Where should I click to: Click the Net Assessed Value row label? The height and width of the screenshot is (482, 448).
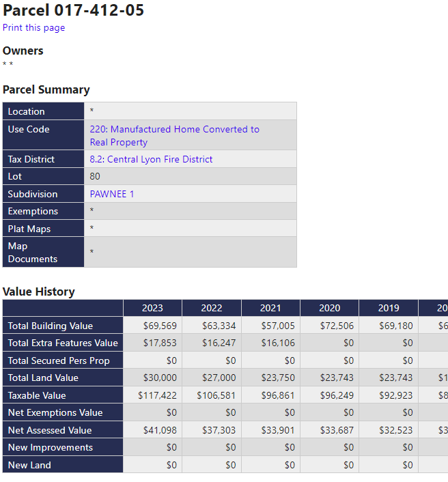(x=50, y=430)
